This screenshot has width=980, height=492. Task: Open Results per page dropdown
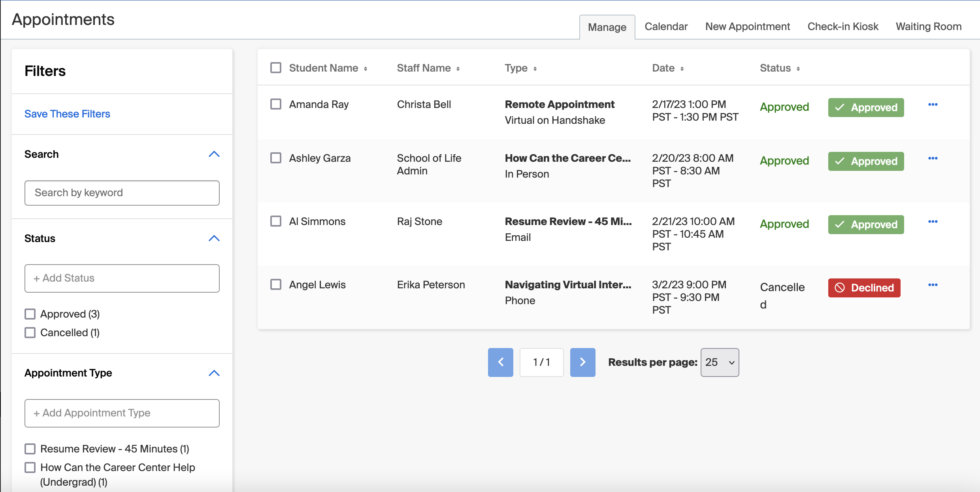click(x=720, y=362)
